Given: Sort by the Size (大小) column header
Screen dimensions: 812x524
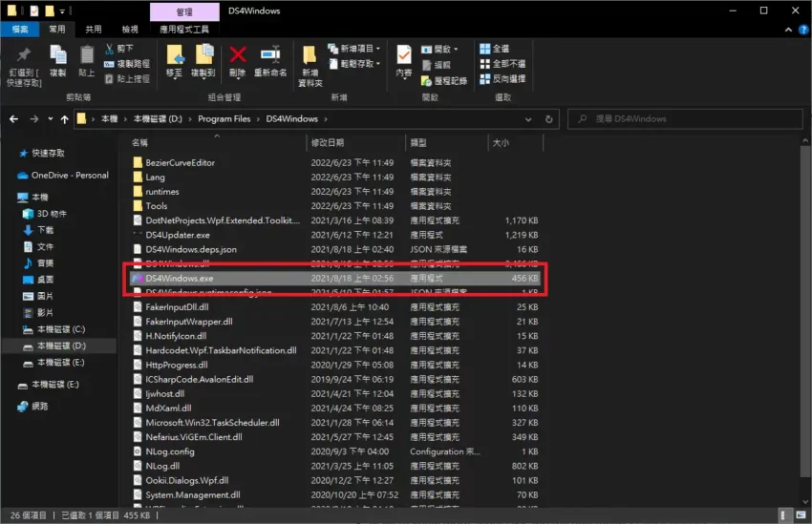Looking at the screenshot, I should (x=516, y=142).
